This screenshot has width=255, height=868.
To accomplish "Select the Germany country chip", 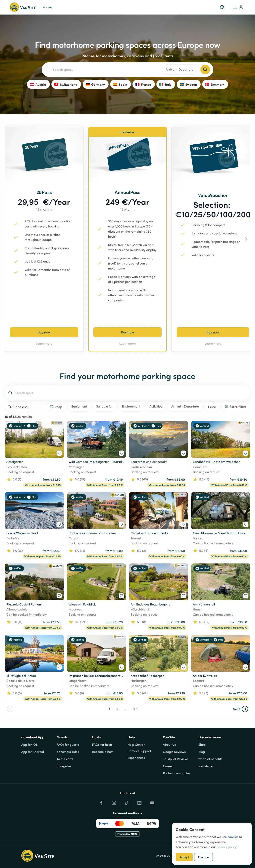I will coord(95,84).
